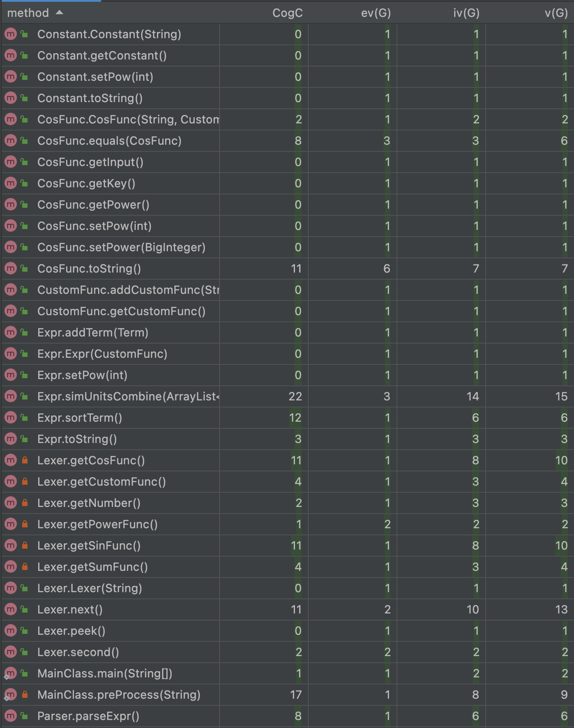574x728 pixels.
Task: Select the Expr.simUnitsCombine(ArrayList row
Action: click(x=287, y=396)
